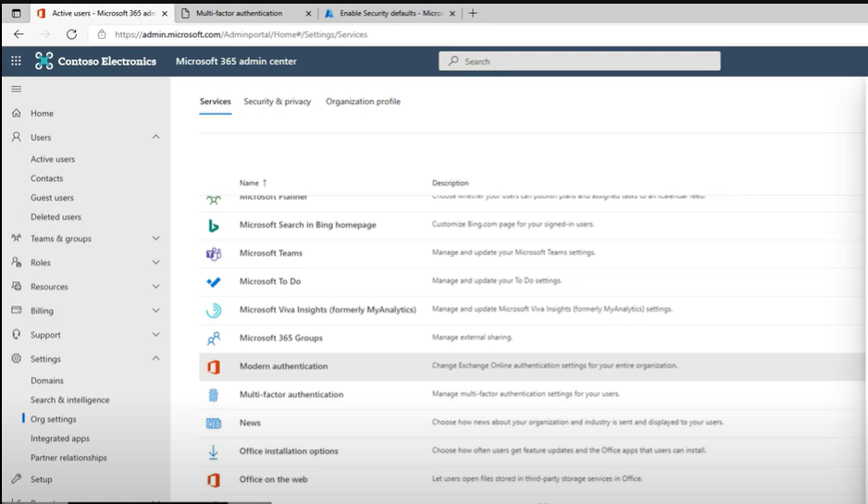Click the browser address bar URL
This screenshot has height=504, width=868.
[x=242, y=34]
